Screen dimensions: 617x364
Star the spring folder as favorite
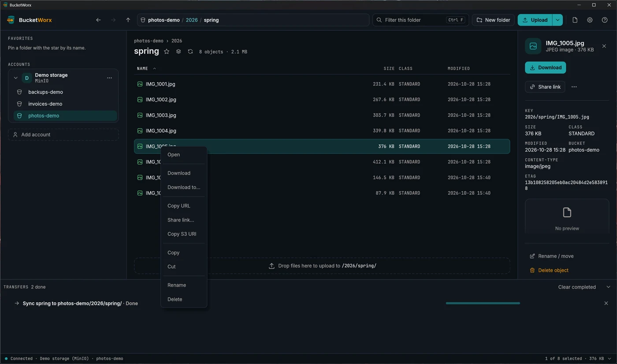[x=167, y=52]
